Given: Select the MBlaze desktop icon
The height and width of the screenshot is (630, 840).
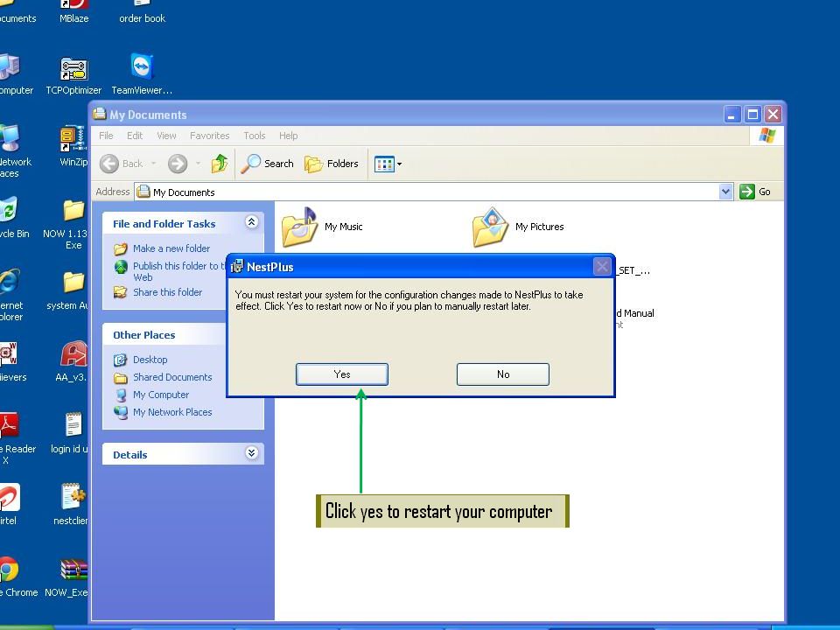Looking at the screenshot, I should [x=73, y=10].
